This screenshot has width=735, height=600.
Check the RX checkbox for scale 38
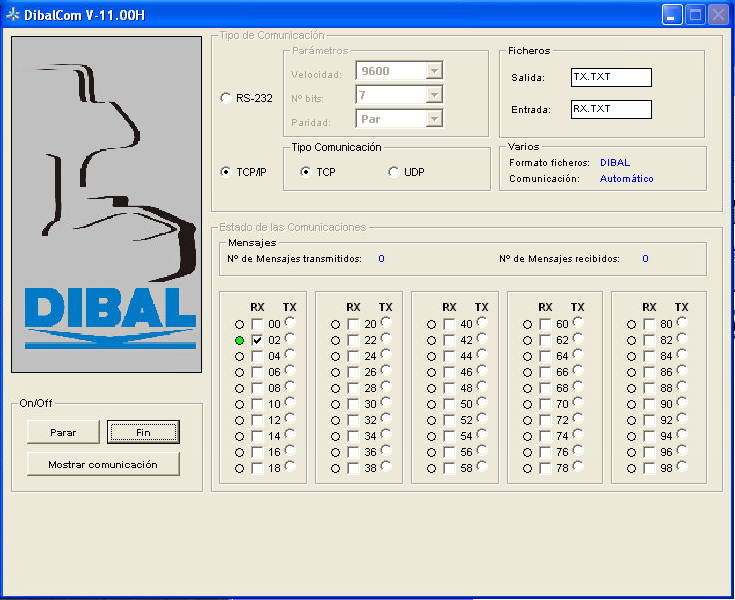click(x=353, y=468)
